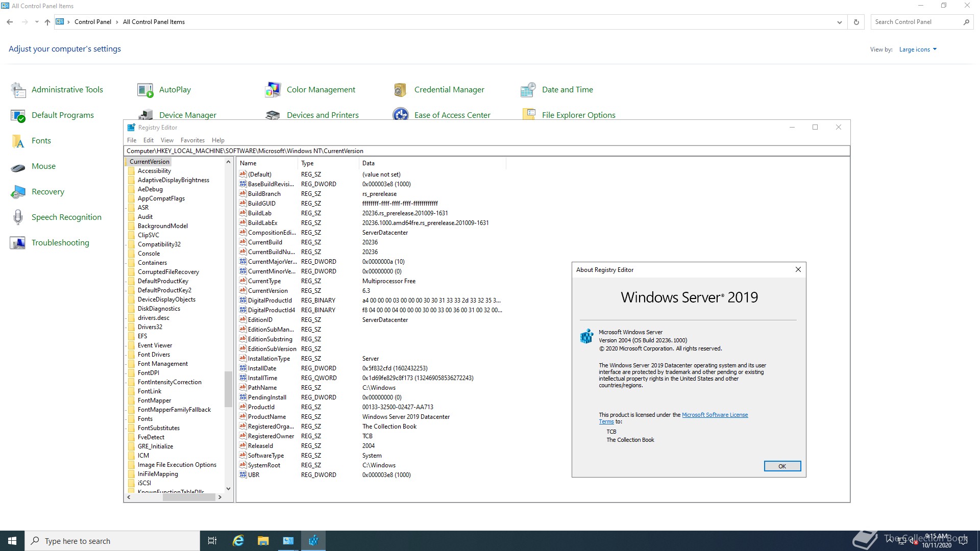Open Date and Time icon

point(528,90)
